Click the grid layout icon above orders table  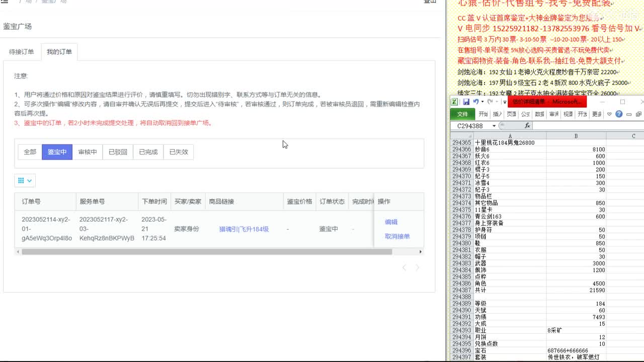point(21,180)
